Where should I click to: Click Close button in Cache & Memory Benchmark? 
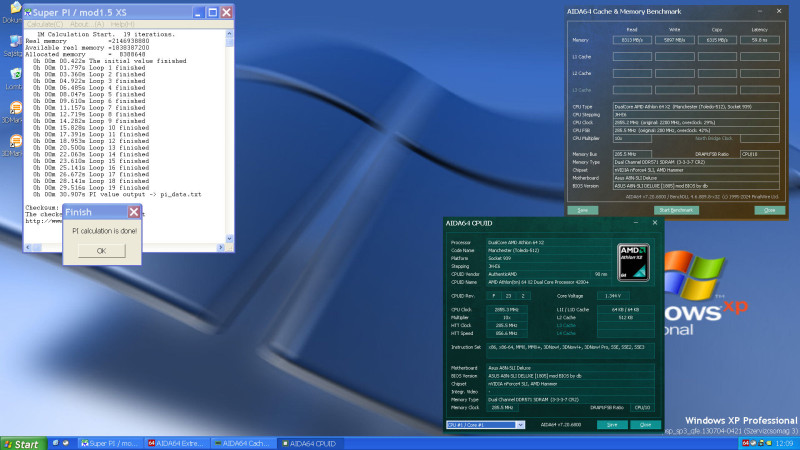769,210
